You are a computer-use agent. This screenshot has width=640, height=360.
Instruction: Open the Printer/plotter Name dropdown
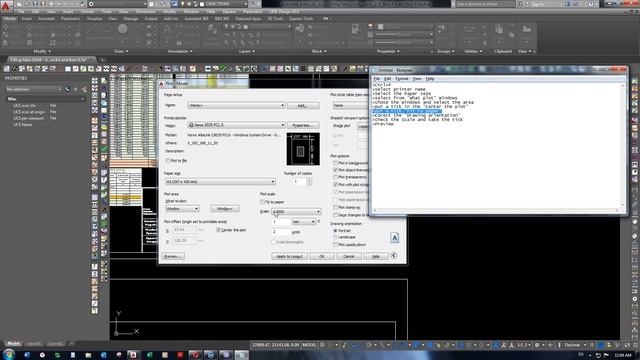coord(236,125)
